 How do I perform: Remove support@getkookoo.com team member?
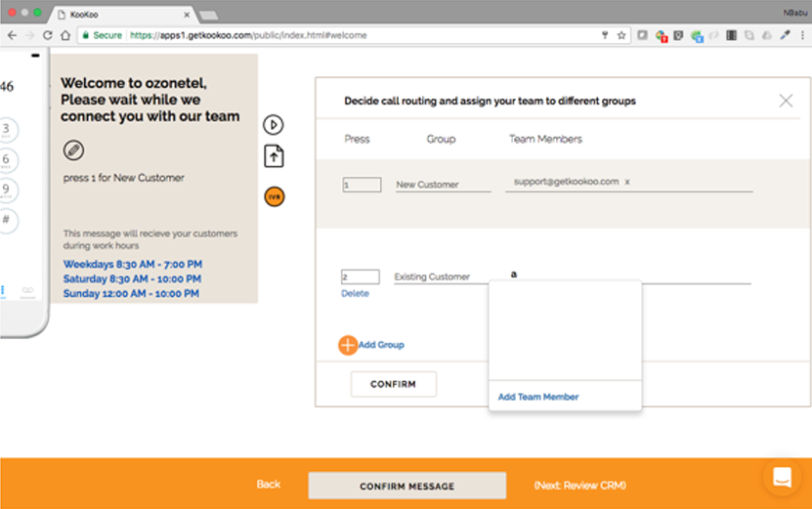(627, 182)
